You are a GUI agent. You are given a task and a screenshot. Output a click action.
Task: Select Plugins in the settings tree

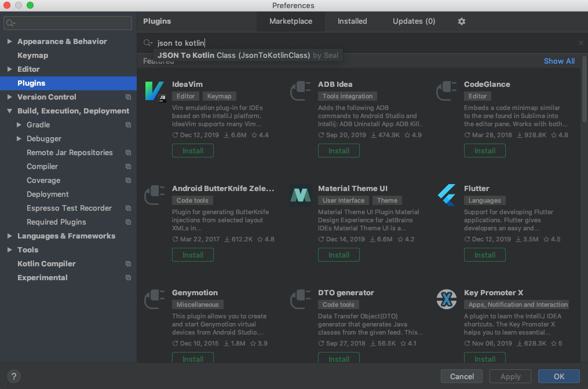(68, 83)
